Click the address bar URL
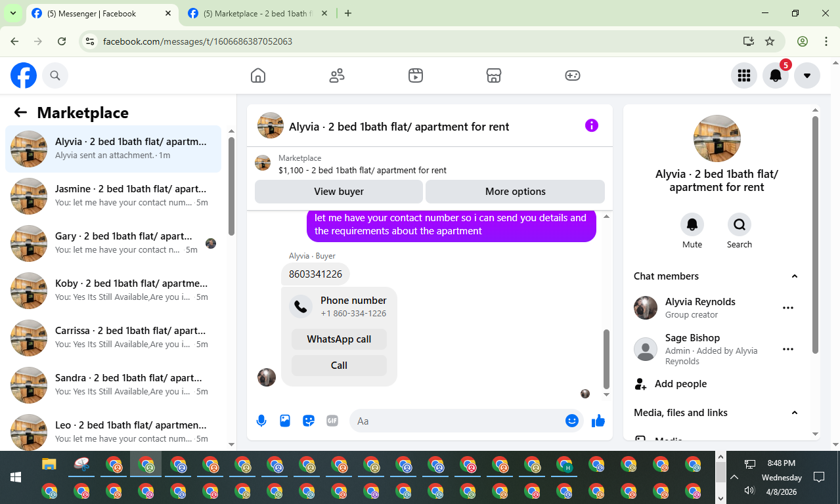 click(x=198, y=41)
